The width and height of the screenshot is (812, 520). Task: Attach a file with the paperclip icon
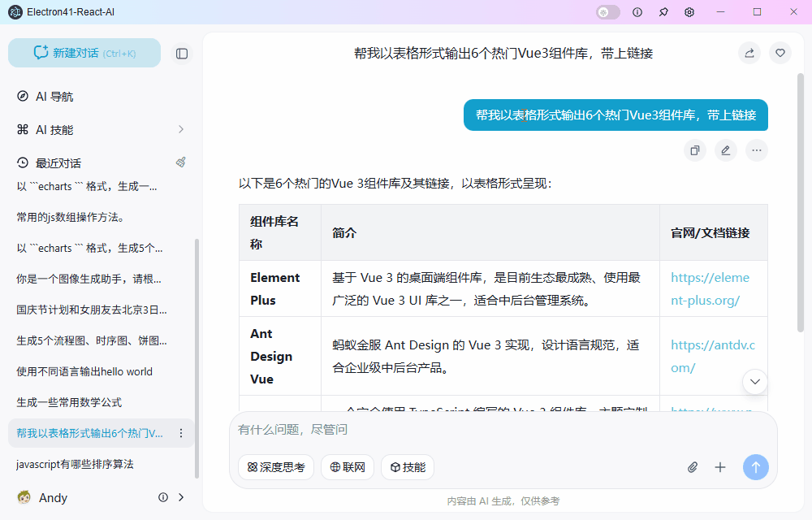[x=693, y=467]
